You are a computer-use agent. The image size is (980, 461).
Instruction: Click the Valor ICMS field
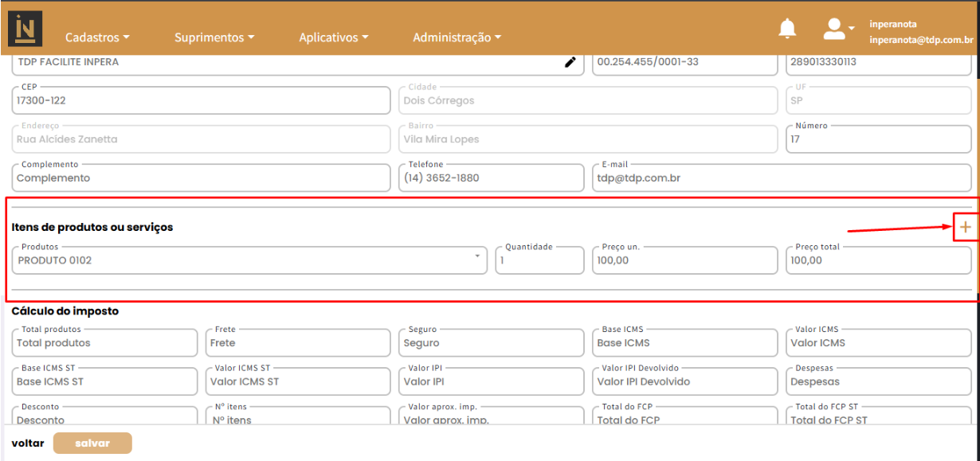[x=879, y=343]
